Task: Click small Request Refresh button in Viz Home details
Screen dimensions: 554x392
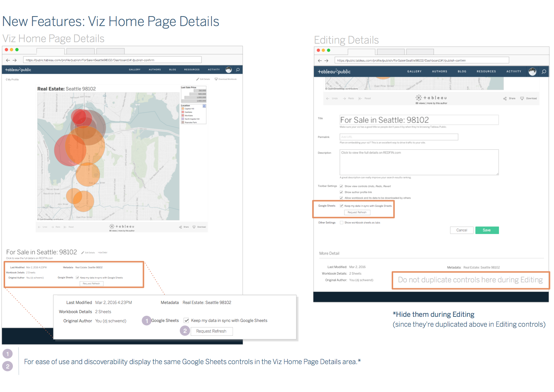Action: (x=91, y=284)
